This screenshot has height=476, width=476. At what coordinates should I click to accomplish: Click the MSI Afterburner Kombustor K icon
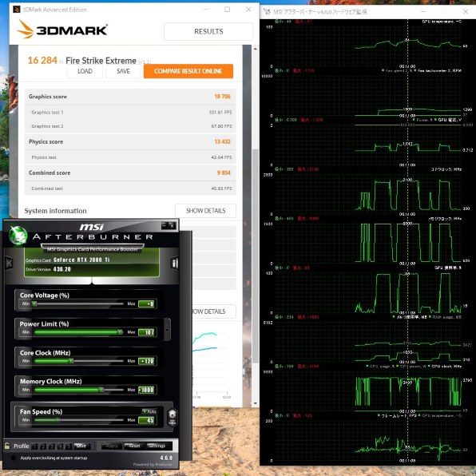9,263
